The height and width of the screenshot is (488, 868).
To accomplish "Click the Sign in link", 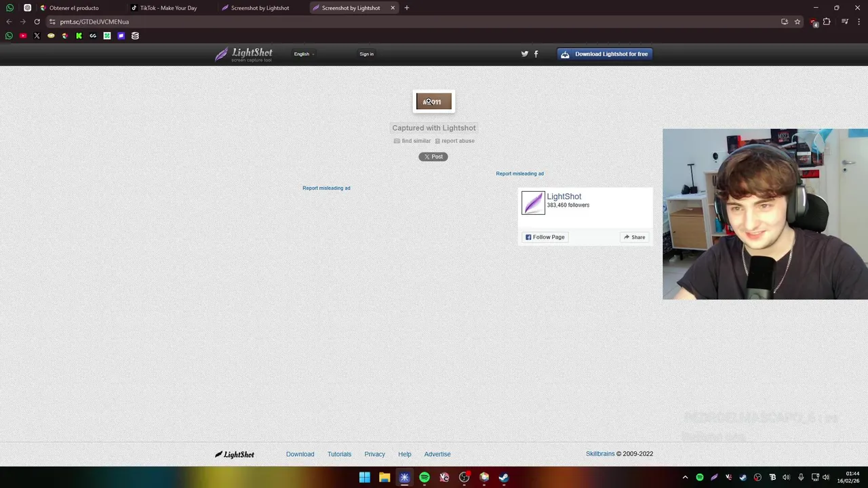I will coord(366,54).
